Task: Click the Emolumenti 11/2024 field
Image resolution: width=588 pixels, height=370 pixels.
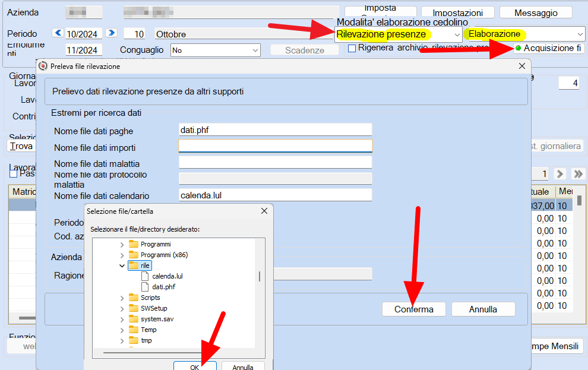Action: click(x=84, y=50)
